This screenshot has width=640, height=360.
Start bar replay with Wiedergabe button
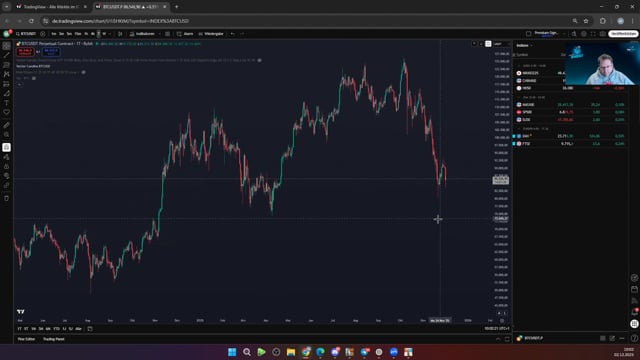(211, 34)
